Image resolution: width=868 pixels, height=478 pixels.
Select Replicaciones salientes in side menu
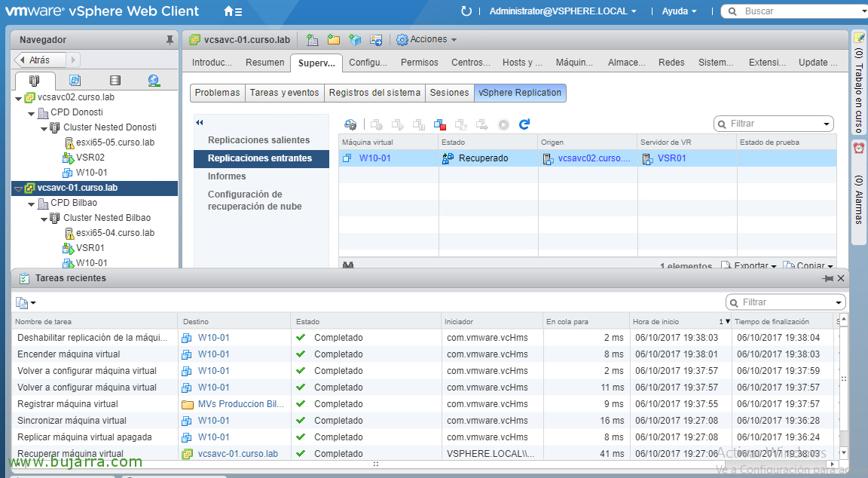[259, 140]
